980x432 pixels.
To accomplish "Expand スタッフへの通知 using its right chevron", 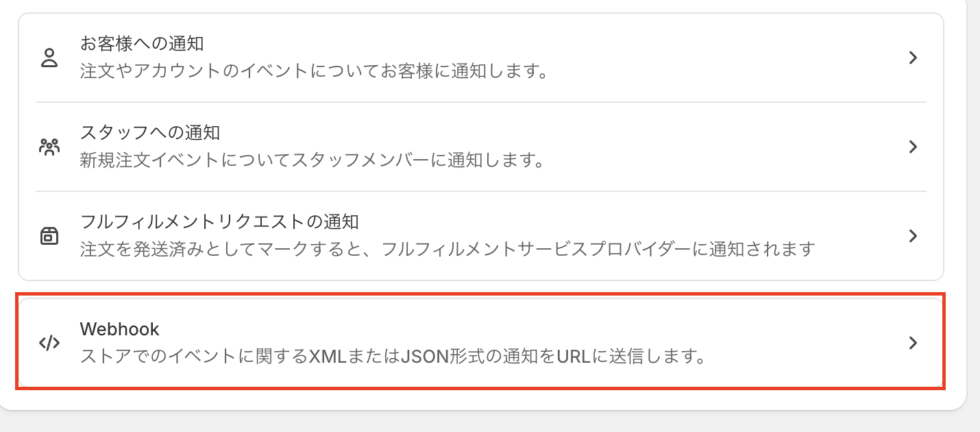I will point(913,147).
